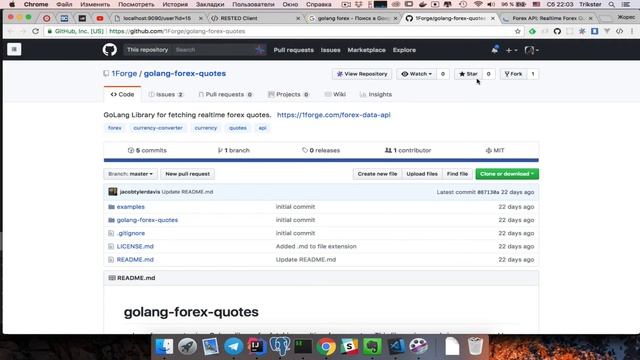This screenshot has height=360, width=640.
Task: Open the Preview app in the Dock
Action: point(211,347)
